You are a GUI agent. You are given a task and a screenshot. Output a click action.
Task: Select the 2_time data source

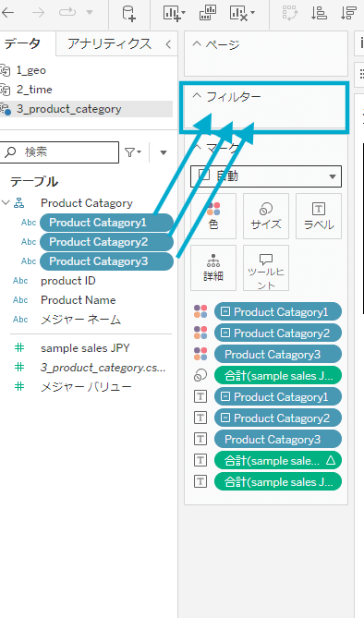34,90
